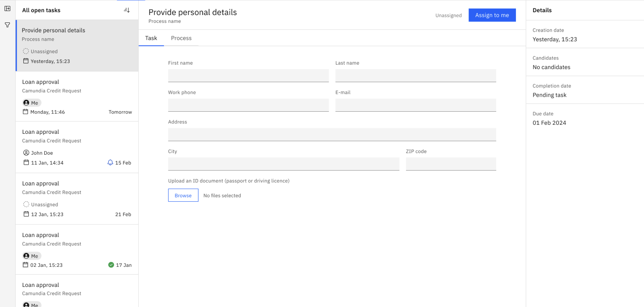
Task: Click John Doe user icon
Action: tap(26, 153)
